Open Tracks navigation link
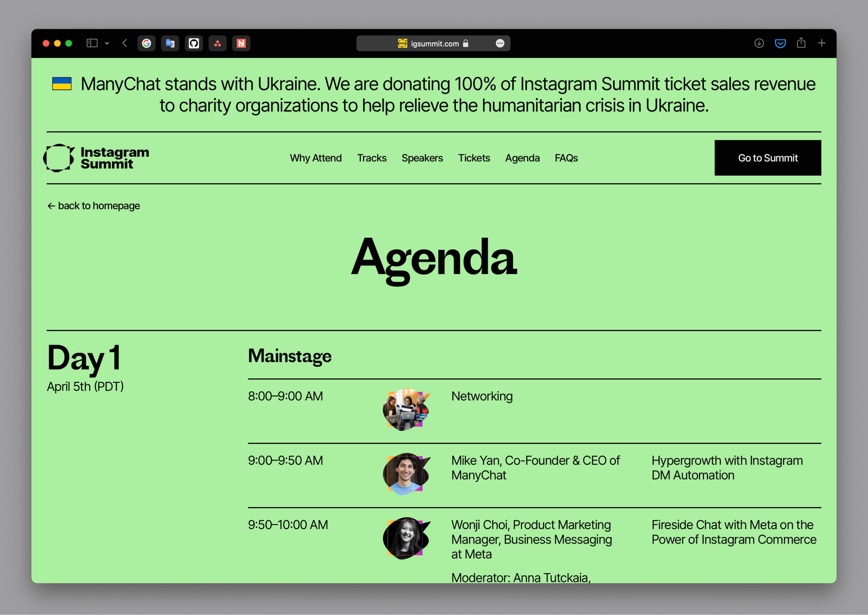Image resolution: width=868 pixels, height=615 pixels. pos(372,158)
